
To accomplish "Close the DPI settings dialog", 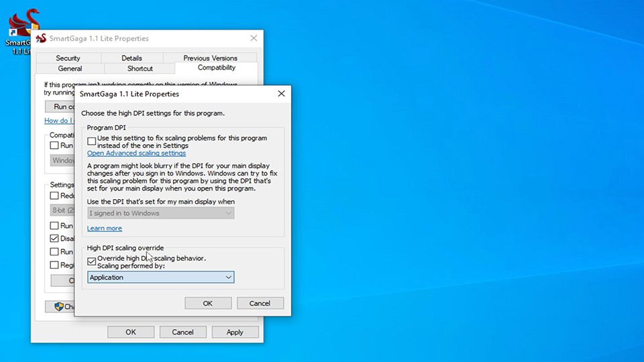I will point(281,94).
